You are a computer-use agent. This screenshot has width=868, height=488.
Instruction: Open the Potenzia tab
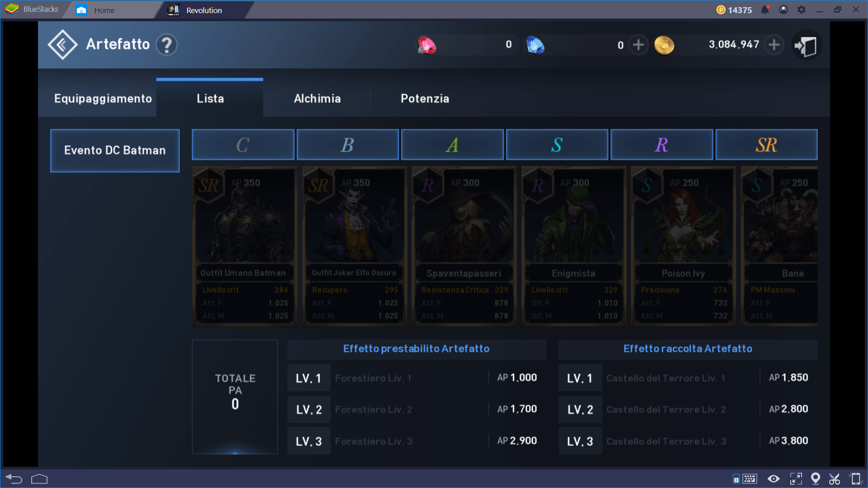coord(426,98)
